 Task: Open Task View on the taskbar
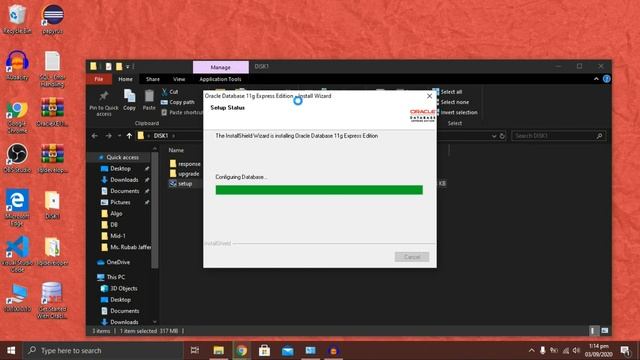(195, 350)
